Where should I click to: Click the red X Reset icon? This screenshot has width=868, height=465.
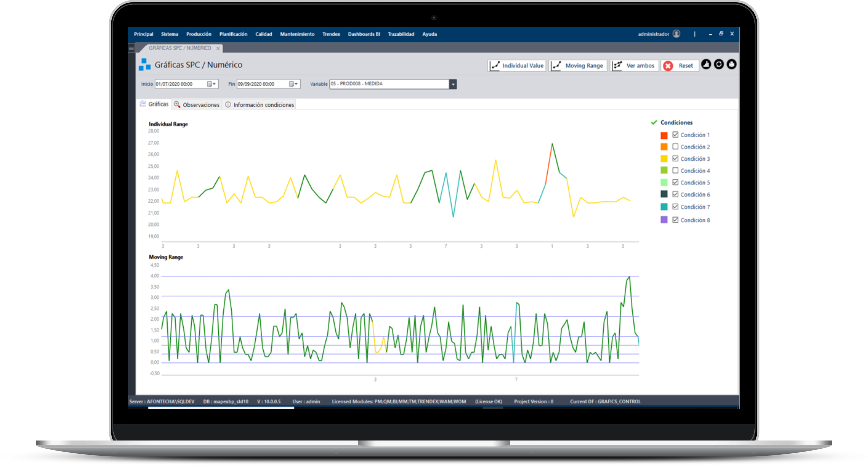pos(668,66)
